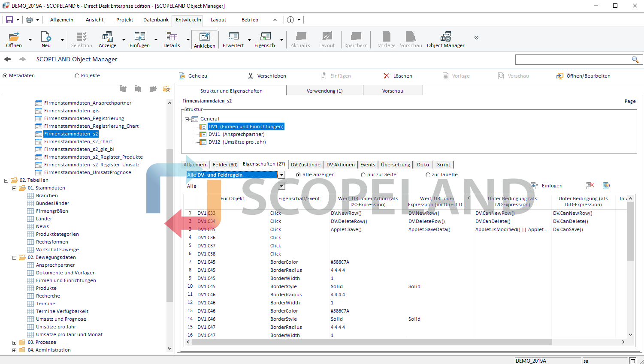The height and width of the screenshot is (364, 644).
Task: Click the Anzeige toolbar icon
Action: point(107,36)
